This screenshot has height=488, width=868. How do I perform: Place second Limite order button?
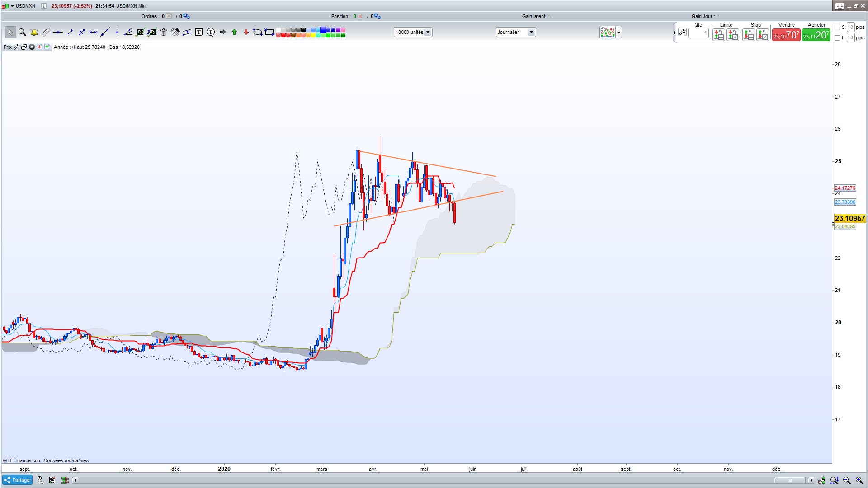[733, 35]
